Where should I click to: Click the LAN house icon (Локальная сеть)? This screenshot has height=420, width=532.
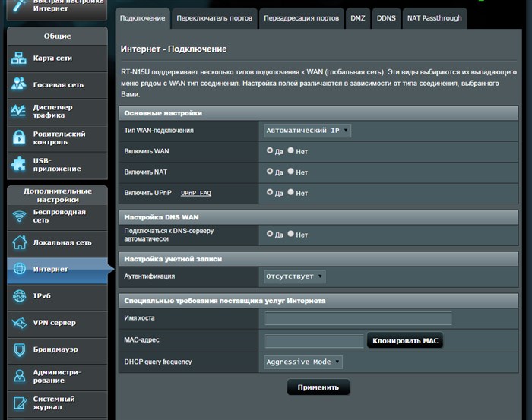click(20, 242)
